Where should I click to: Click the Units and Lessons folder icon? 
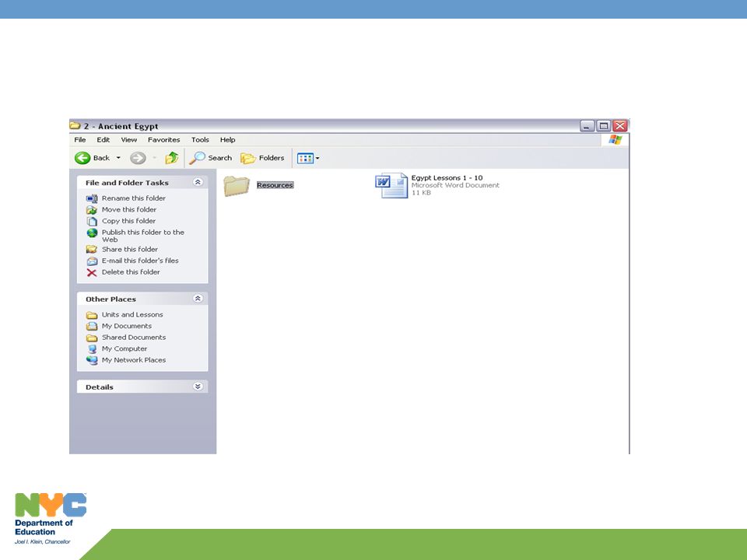[92, 315]
